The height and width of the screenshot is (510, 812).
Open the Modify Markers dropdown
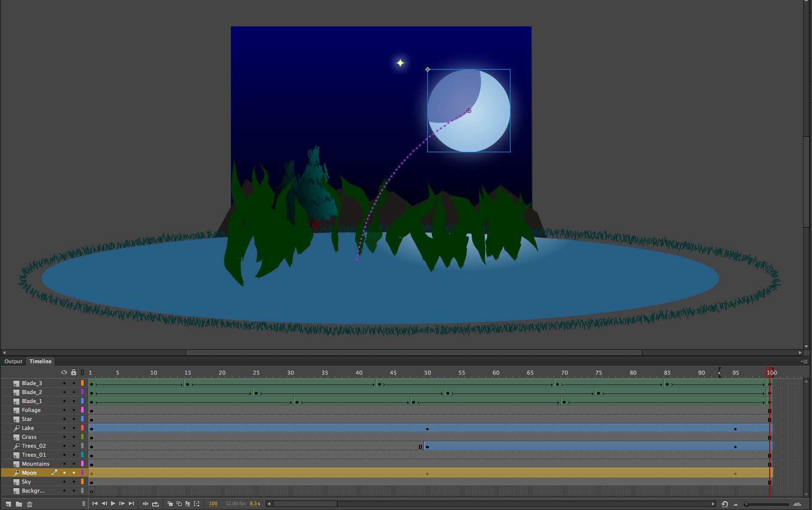click(198, 504)
